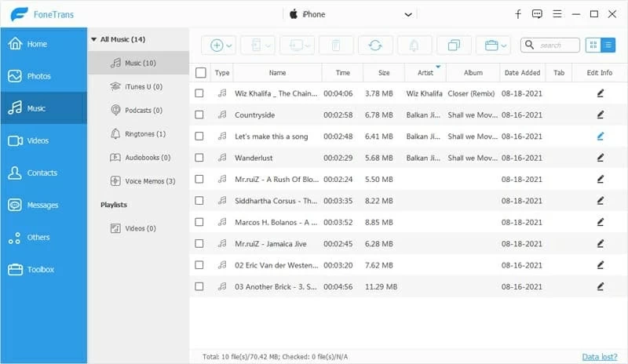The width and height of the screenshot is (628, 364).
Task: Click the Refresh sync icon in toolbar
Action: (375, 45)
